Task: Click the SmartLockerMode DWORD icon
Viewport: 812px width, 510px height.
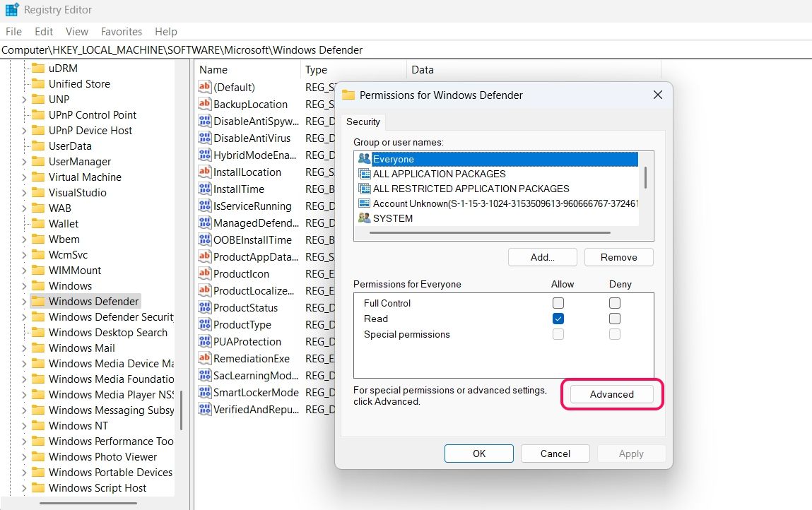Action: [x=204, y=393]
